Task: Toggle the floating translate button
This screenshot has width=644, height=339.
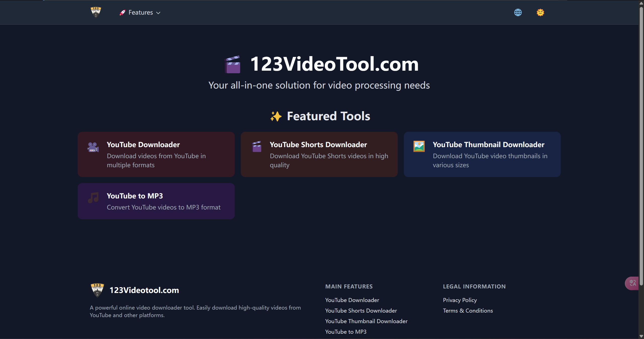Action: click(632, 283)
